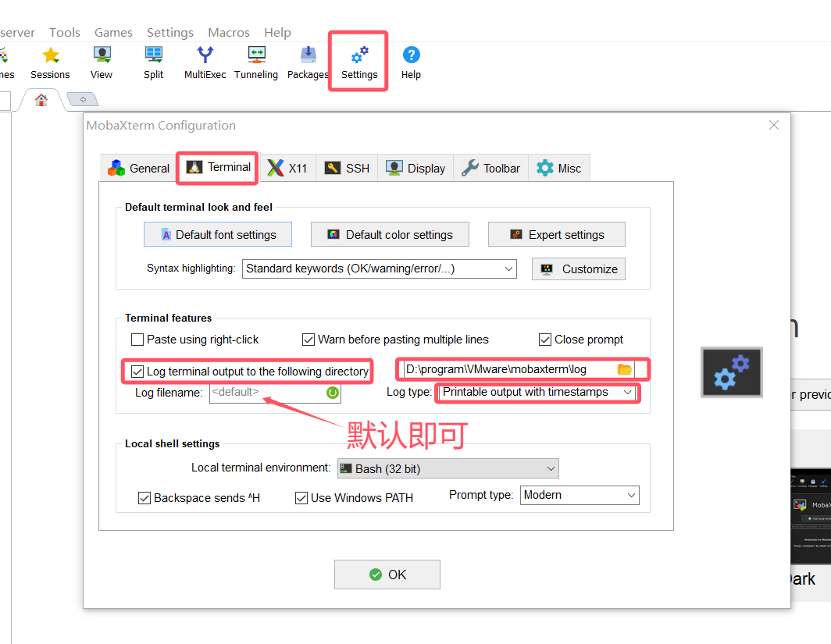Click the Customize syntax button

(579, 269)
